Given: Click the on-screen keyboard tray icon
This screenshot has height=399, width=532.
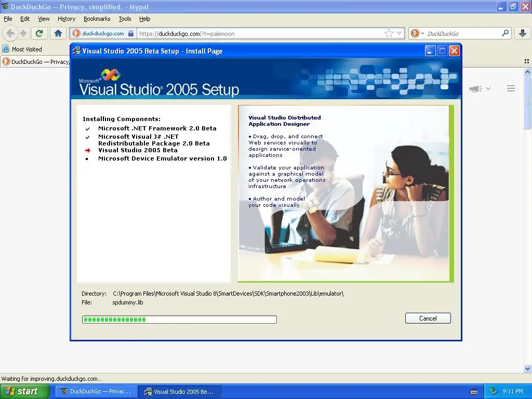Looking at the screenshot, I should [x=474, y=392].
